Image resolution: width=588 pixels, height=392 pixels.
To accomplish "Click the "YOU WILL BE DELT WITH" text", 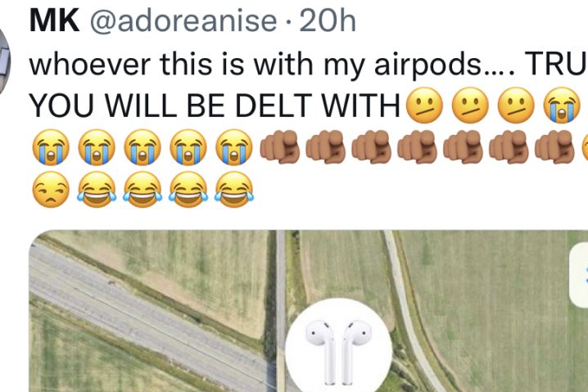I will tap(215, 106).
